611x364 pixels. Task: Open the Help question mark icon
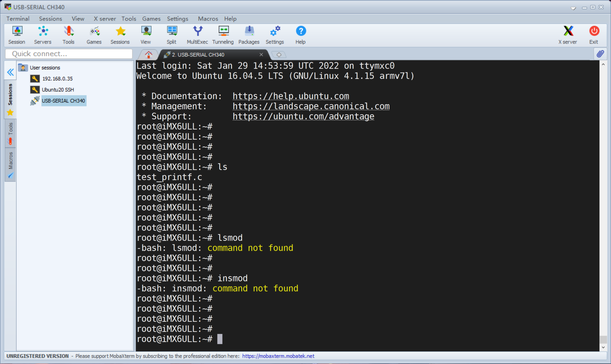pos(301,35)
